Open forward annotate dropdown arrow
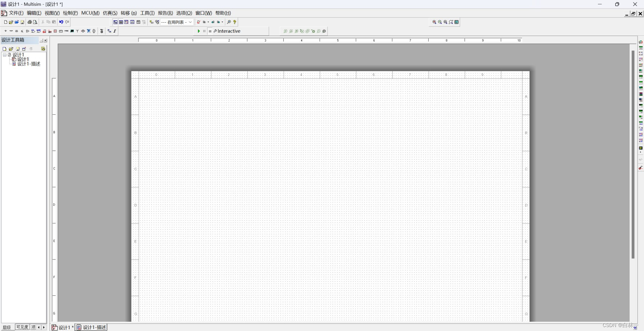This screenshot has width=644, height=331. pos(208,22)
